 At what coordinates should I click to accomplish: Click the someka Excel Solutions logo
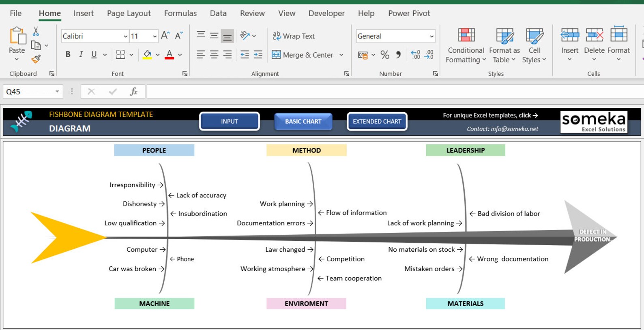594,122
